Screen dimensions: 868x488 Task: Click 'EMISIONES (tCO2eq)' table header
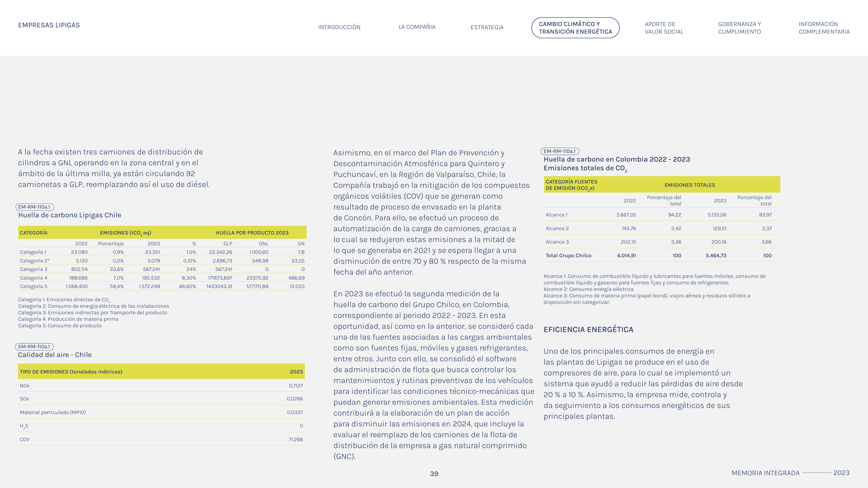(x=125, y=233)
